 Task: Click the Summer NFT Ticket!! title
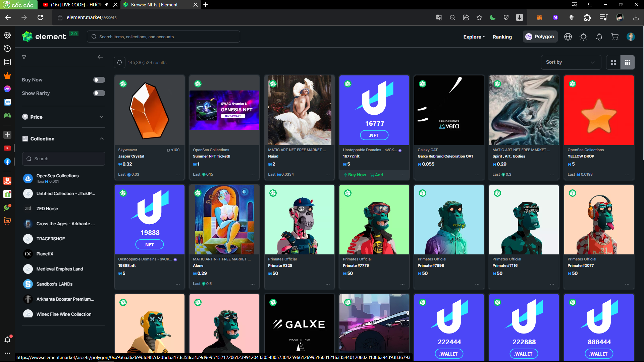211,156
